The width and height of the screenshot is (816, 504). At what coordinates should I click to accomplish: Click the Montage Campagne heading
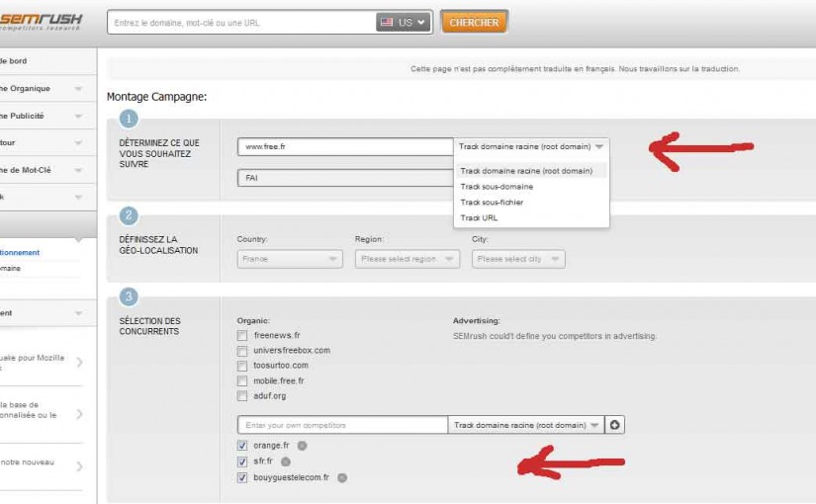tap(156, 97)
